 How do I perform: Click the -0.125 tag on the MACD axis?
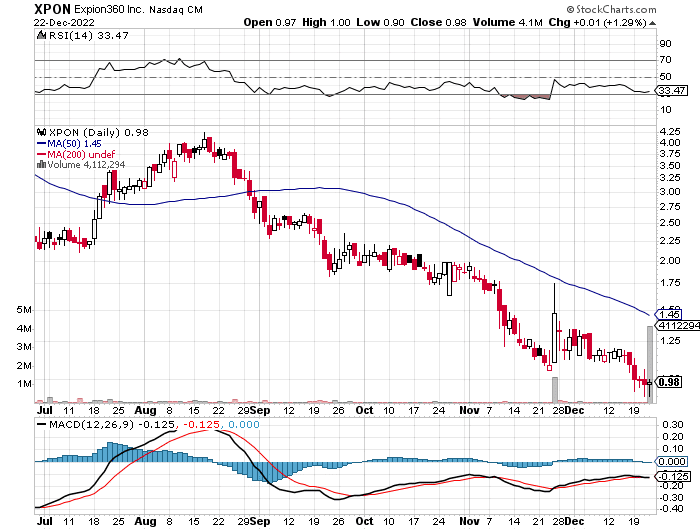tap(672, 476)
